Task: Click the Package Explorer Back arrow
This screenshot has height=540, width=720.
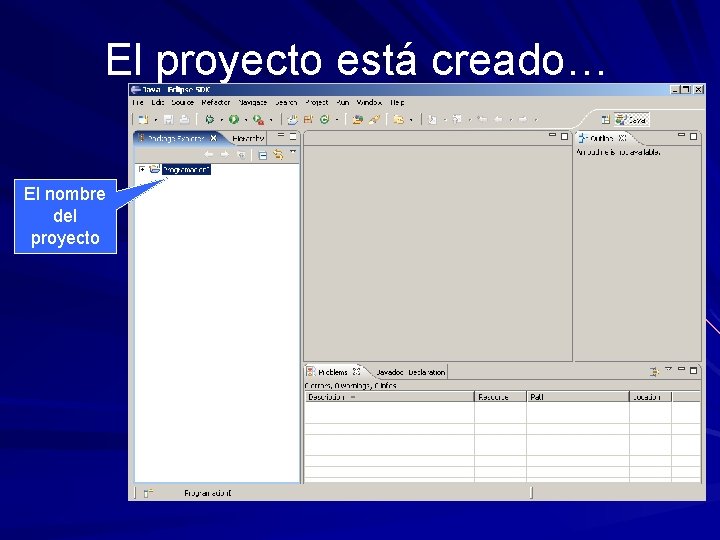Action: pos(208,155)
